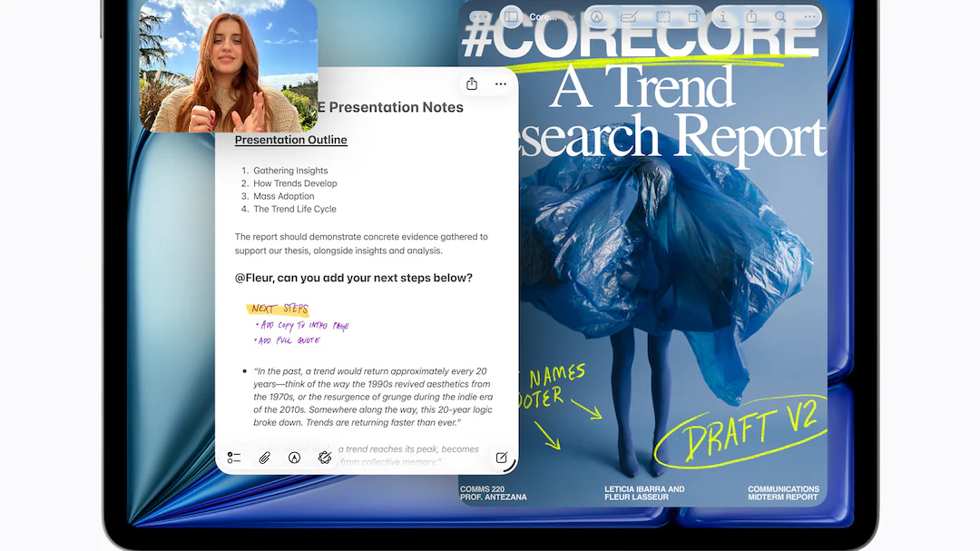This screenshot has width=980, height=551.
Task: Open the Apple Intelligence writing tools icon
Action: pyautogui.click(x=325, y=458)
